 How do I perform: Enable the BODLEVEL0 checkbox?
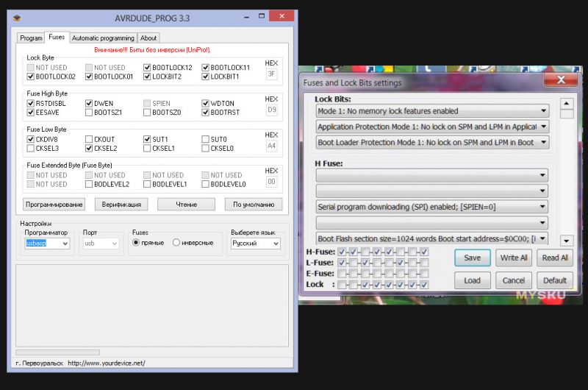point(205,184)
